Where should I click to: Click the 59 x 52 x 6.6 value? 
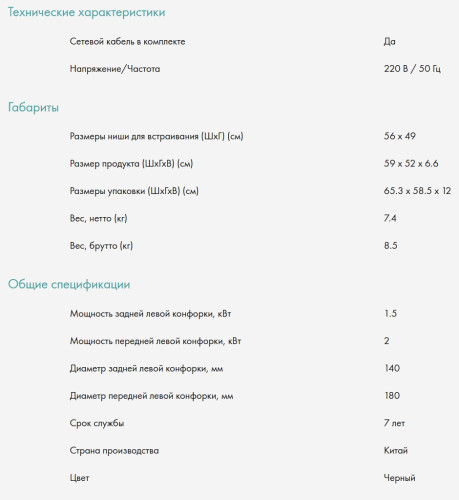point(411,163)
